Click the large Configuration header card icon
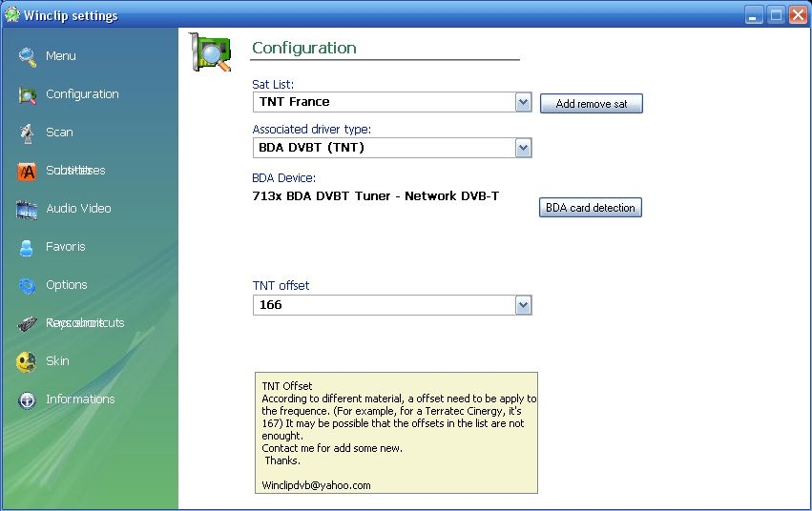812x511 pixels. 210,51
